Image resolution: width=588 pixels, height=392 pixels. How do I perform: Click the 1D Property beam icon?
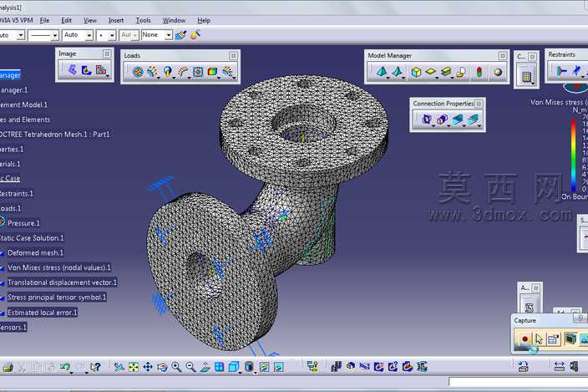[446, 72]
